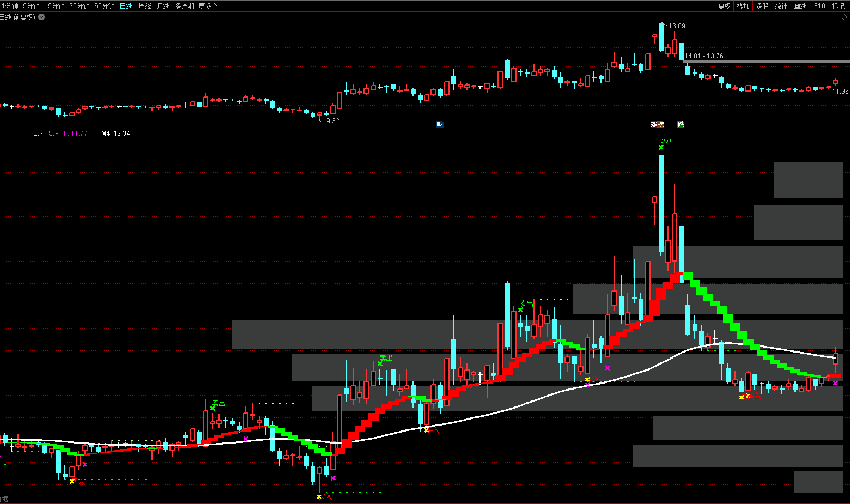Switch to the 周线 weekly period tab
Image resolution: width=850 pixels, height=504 pixels.
145,6
